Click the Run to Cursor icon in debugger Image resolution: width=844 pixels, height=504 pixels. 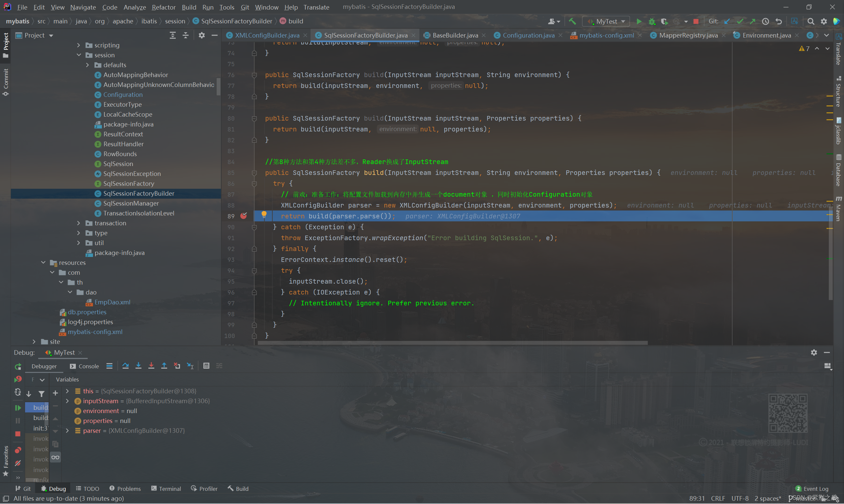tap(192, 366)
